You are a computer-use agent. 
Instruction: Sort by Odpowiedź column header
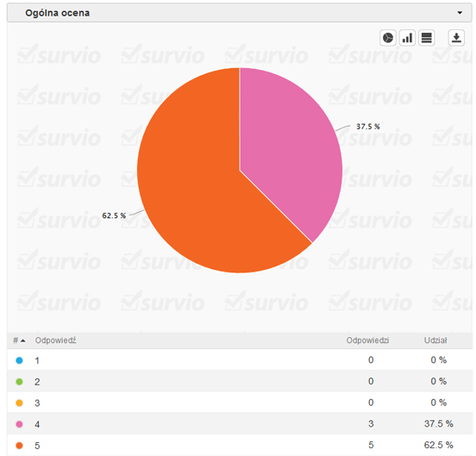pyautogui.click(x=55, y=340)
